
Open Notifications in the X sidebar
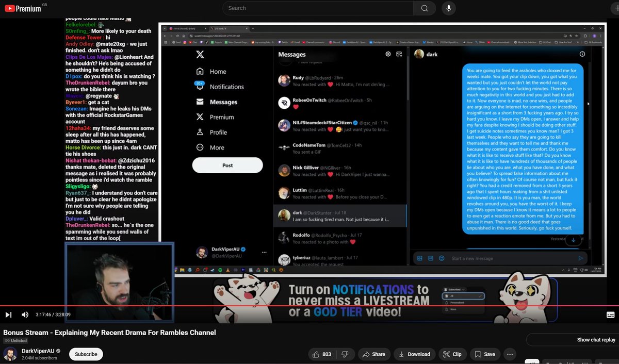coord(220,87)
